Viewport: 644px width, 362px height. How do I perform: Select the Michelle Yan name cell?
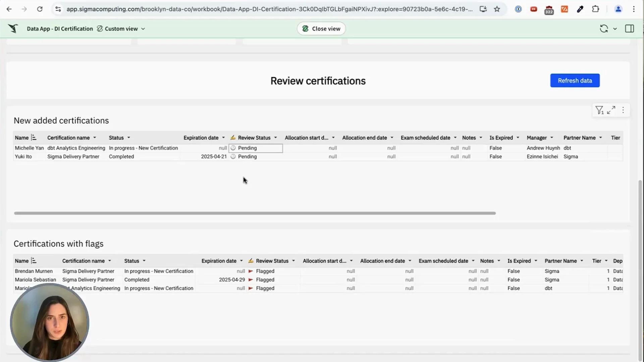tap(29, 148)
